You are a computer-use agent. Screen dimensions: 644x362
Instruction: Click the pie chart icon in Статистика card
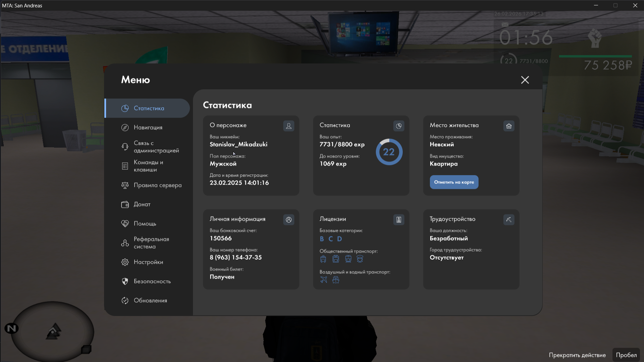[399, 126]
